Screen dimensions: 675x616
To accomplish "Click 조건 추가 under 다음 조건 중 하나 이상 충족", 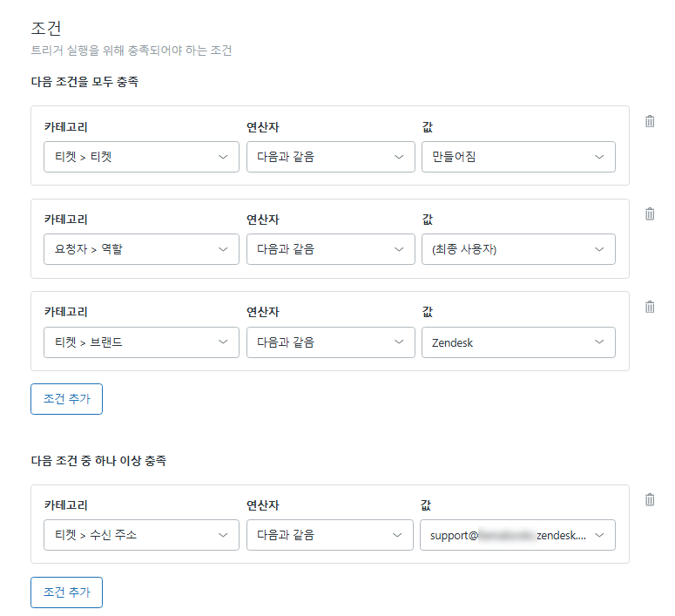I will 66,592.
